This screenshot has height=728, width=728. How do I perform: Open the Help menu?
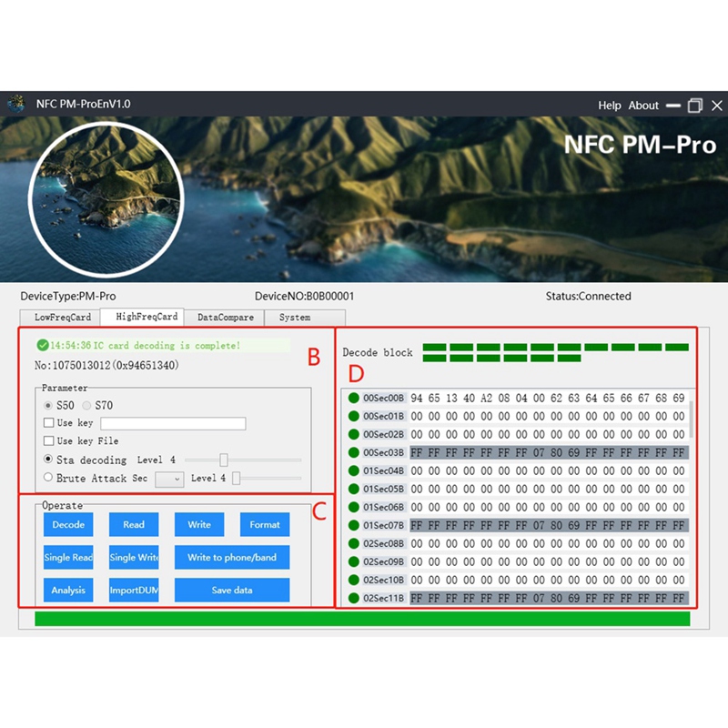(x=609, y=106)
